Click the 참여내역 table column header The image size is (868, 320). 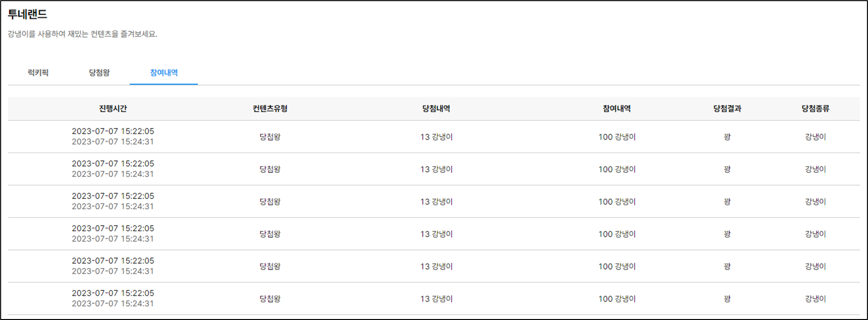point(617,109)
